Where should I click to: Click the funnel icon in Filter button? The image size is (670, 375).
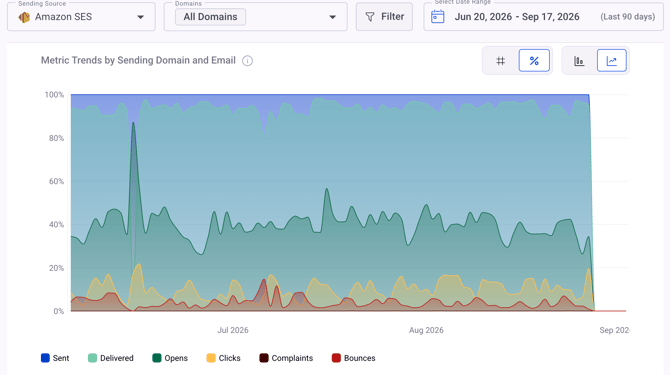click(x=370, y=17)
